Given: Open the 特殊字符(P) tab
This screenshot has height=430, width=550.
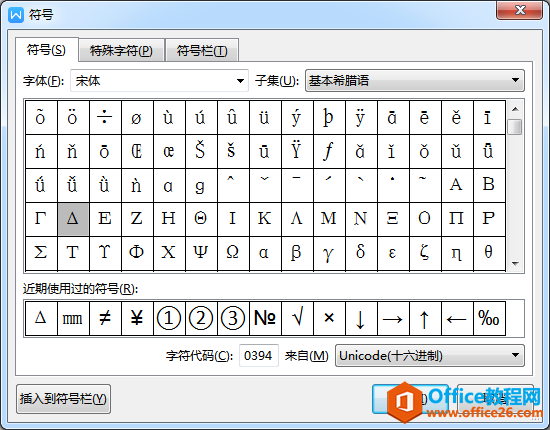Looking at the screenshot, I should coord(121,51).
